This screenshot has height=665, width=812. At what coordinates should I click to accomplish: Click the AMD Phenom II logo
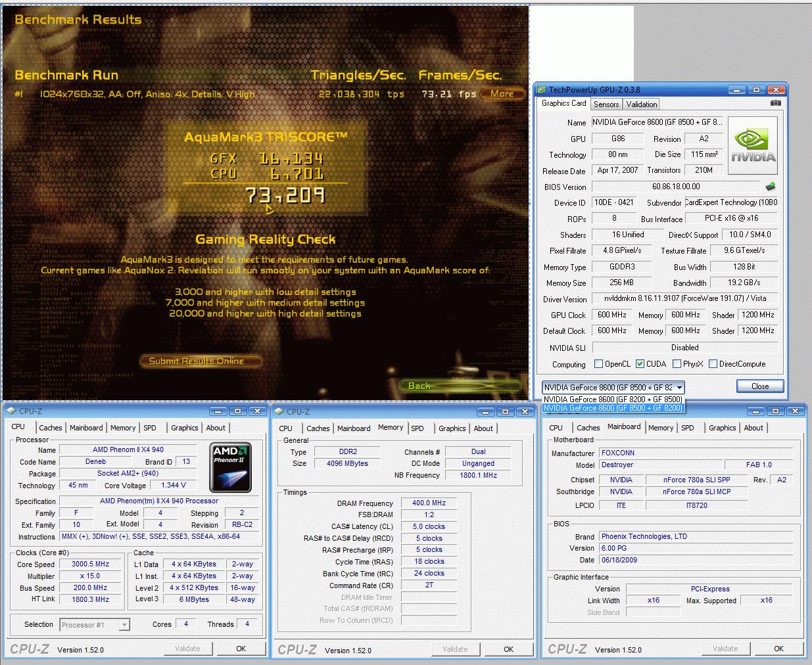[x=230, y=467]
